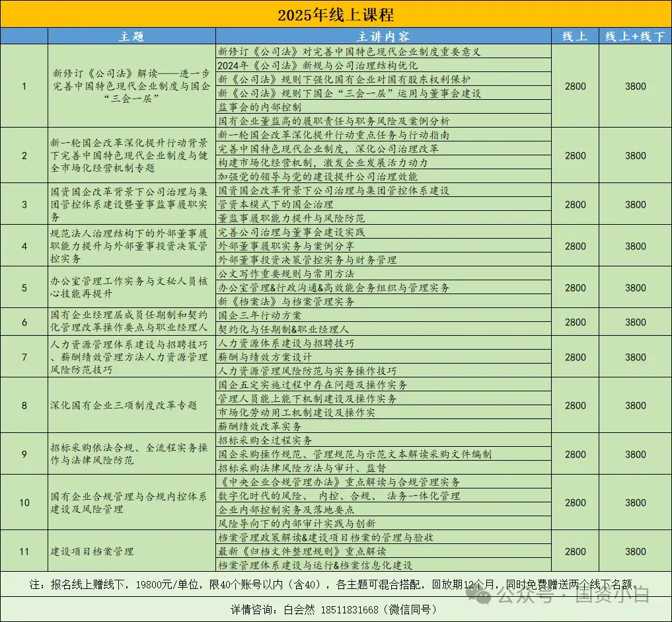Click the 2800 price for course 5
This screenshot has height=622, width=672.
pos(575,288)
